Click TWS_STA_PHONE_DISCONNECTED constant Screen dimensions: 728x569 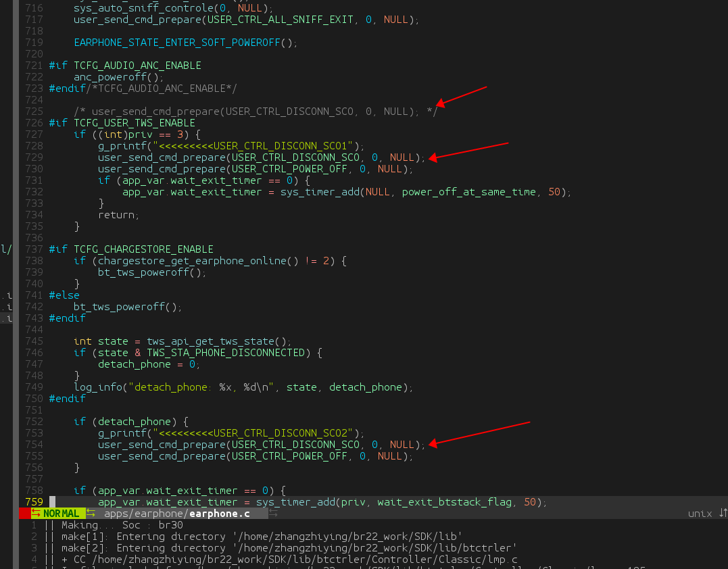click(x=226, y=353)
